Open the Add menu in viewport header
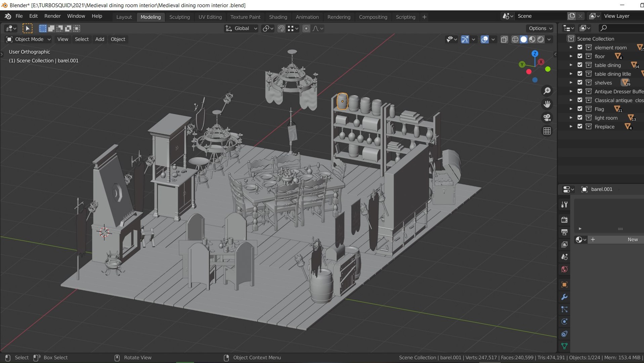The width and height of the screenshot is (644, 363). coord(99,39)
